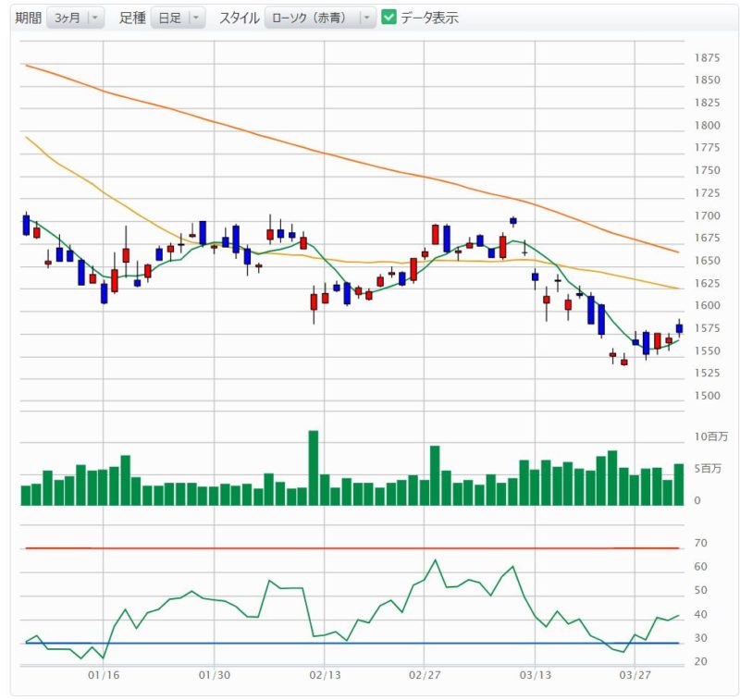Open the 期間 3ヶ月 period dropdown
Screen dimensions: 740x700
(75, 18)
